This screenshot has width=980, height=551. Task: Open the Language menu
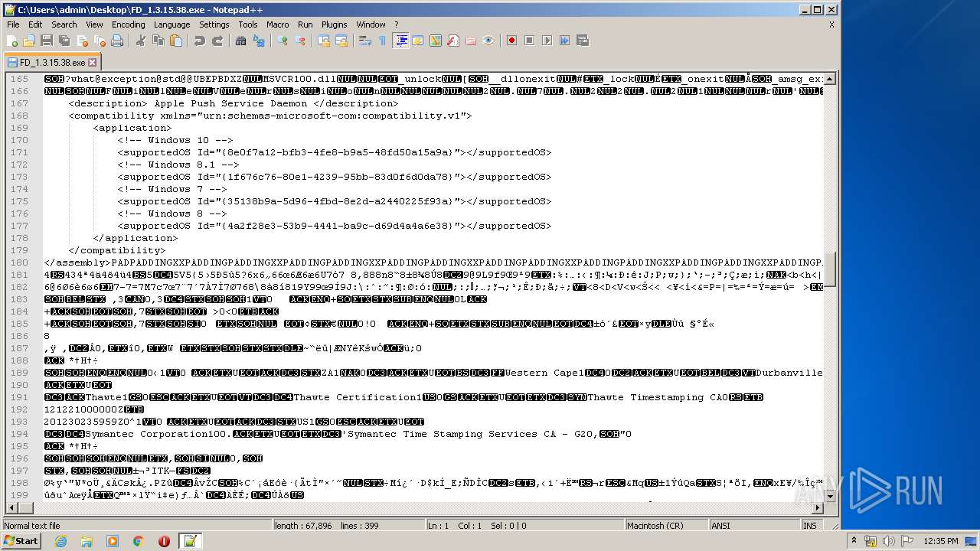(x=171, y=24)
